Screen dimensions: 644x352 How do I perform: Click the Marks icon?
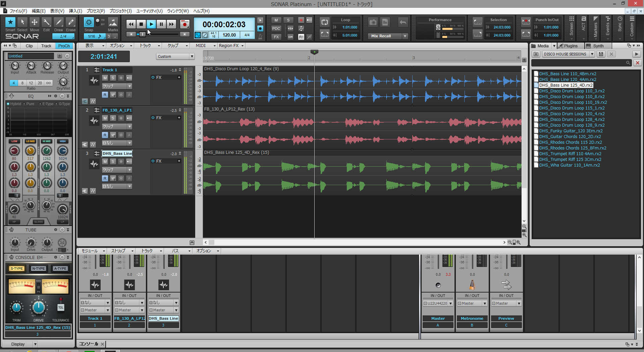(113, 22)
